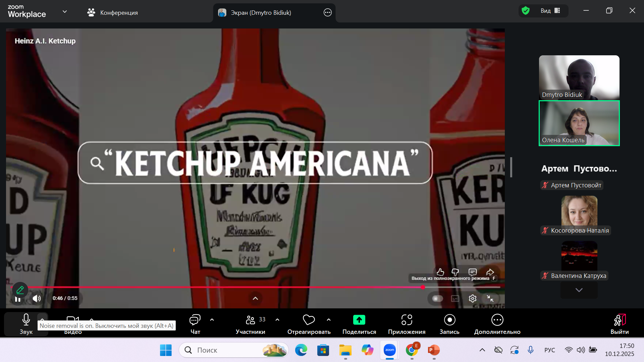Expand chat options arrow
This screenshot has height=362, width=644.
point(212,320)
